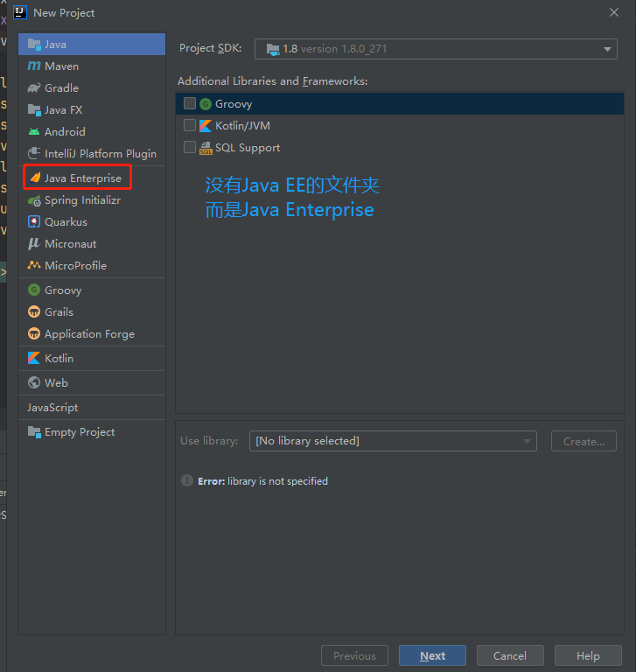Click the IntelliJ logo in title bar

[20, 12]
